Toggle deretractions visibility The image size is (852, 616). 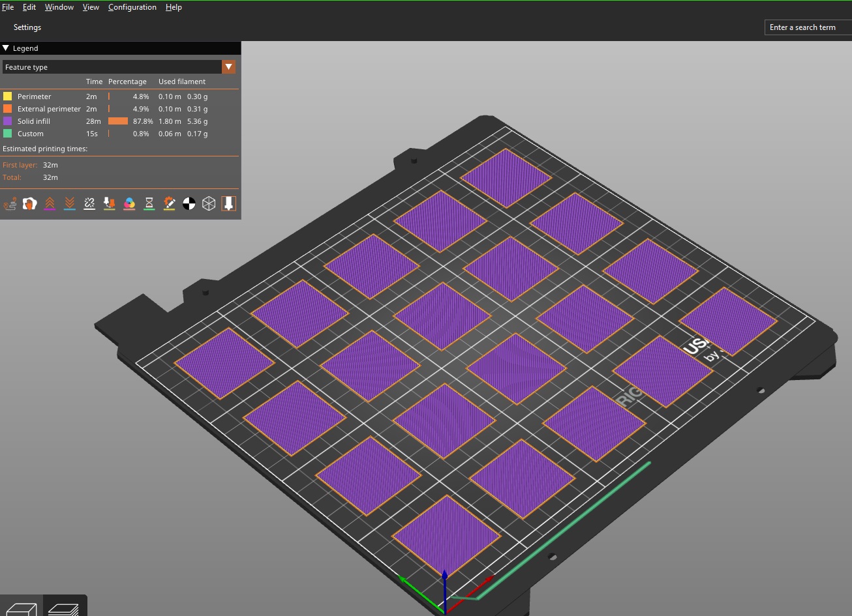click(70, 203)
